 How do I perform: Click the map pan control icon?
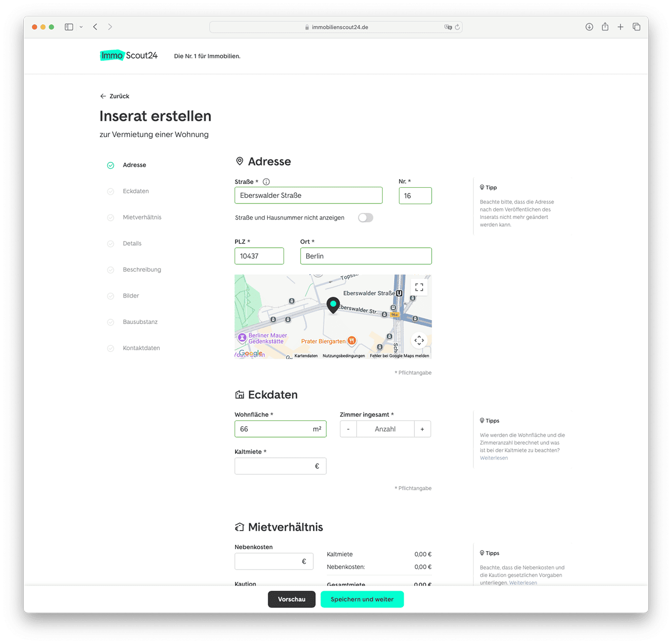point(419,341)
